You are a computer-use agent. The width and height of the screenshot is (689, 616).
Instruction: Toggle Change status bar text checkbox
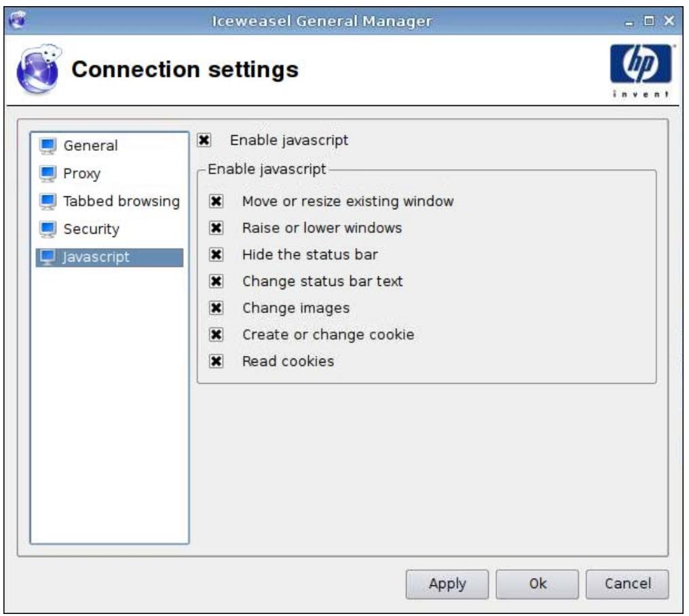[x=216, y=281]
